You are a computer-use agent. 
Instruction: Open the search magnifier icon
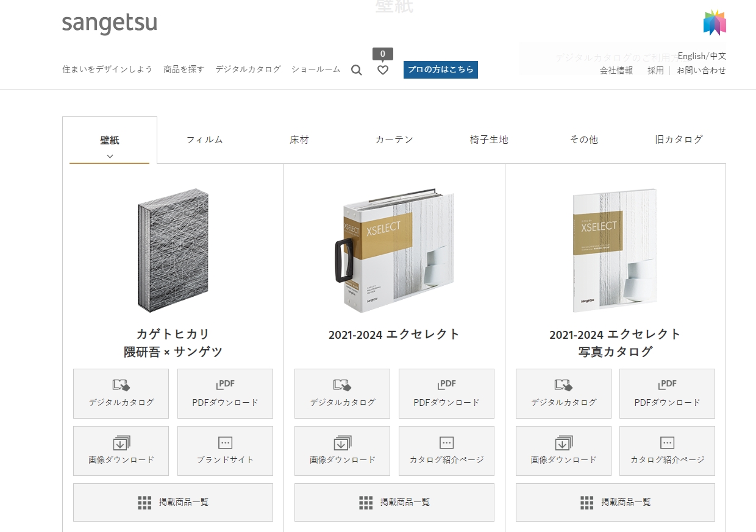click(x=357, y=70)
